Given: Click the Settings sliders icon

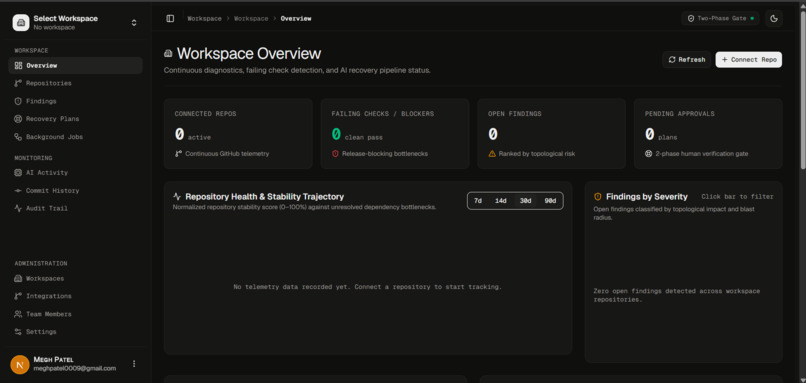Looking at the screenshot, I should click(19, 332).
